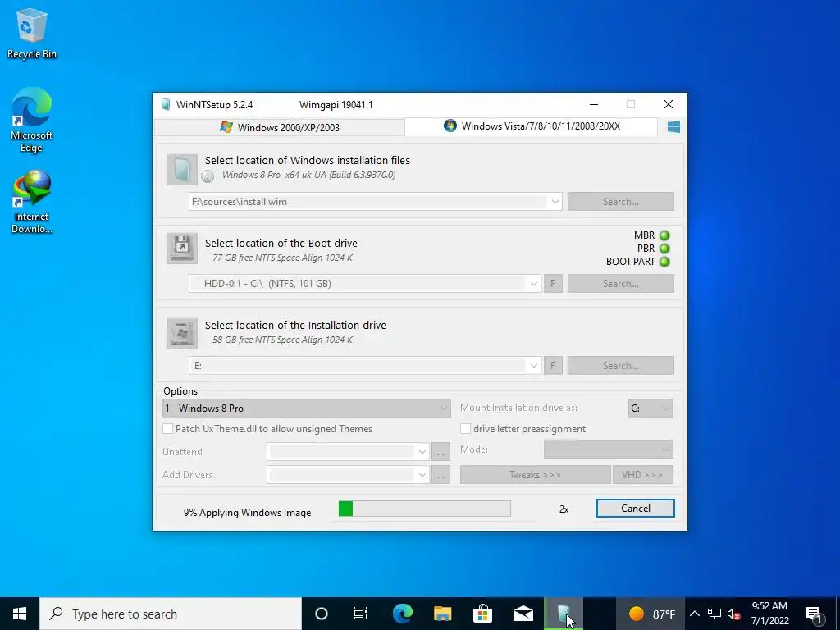This screenshot has width=840, height=630.
Task: Click the network tray icon
Action: [714, 614]
